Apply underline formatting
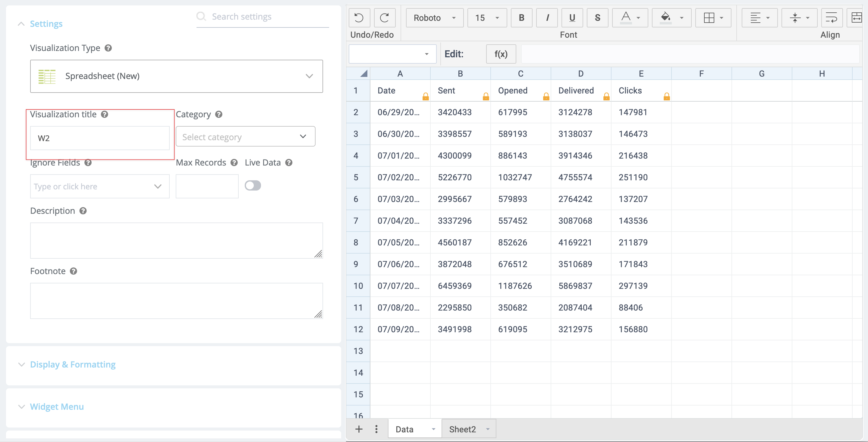 pos(572,18)
